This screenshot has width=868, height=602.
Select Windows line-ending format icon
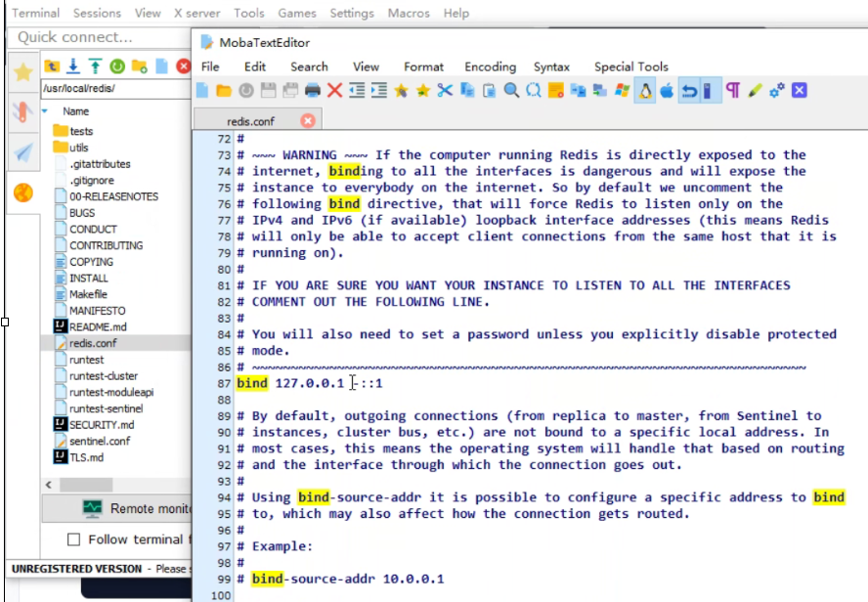(623, 90)
